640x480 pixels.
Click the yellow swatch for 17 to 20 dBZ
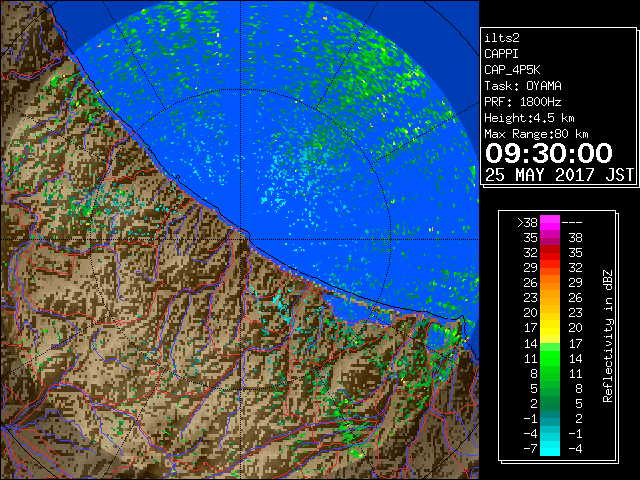pyautogui.click(x=550, y=328)
